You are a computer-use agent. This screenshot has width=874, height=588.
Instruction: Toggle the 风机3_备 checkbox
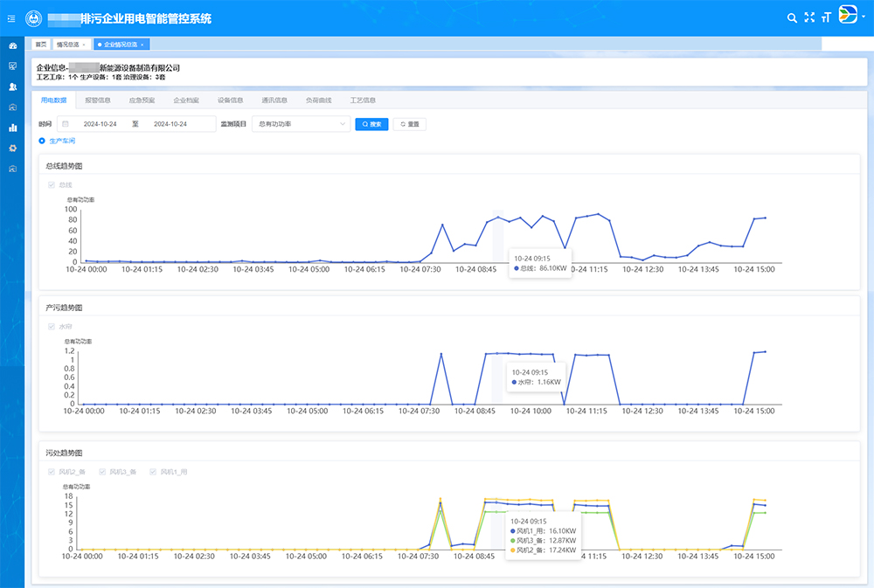tap(102, 472)
